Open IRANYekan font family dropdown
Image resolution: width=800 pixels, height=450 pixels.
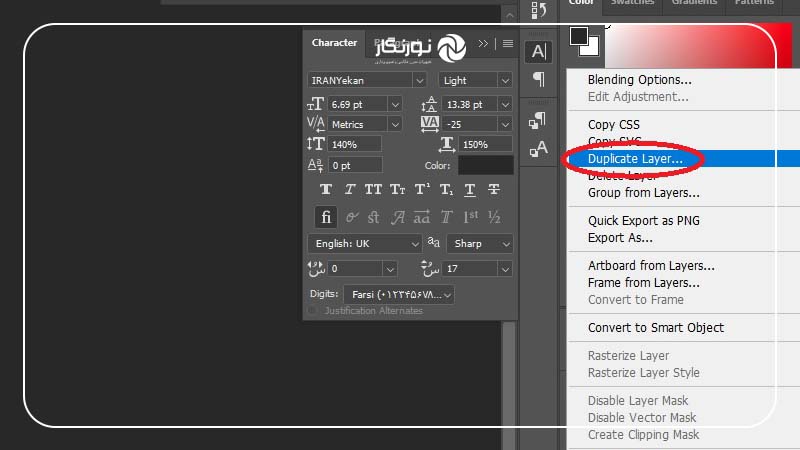419,81
